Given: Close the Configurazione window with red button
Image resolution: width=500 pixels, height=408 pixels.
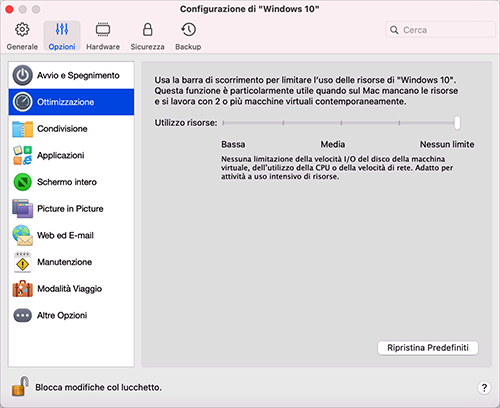Looking at the screenshot, I should tap(9, 9).
